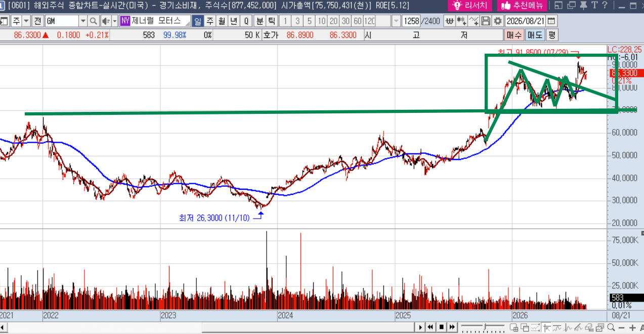
Task: Click the zoom magnifier icon in bottom toolbar
Action: (x=611, y=327)
